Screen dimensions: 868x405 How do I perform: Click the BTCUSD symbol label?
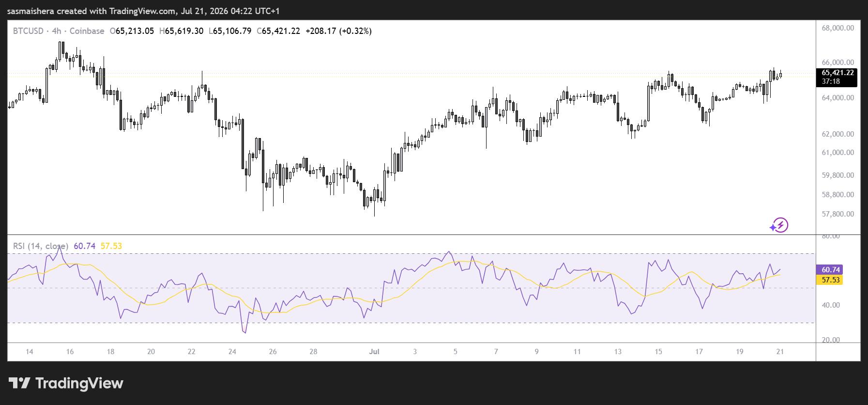[x=28, y=31]
